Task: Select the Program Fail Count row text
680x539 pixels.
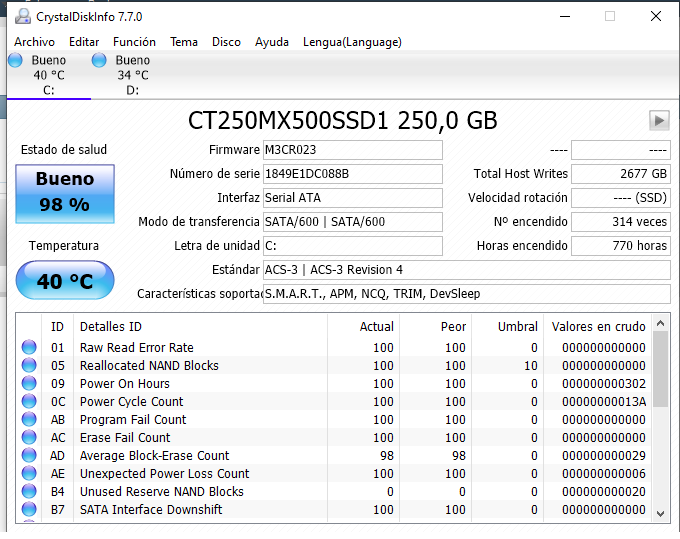Action: point(133,419)
